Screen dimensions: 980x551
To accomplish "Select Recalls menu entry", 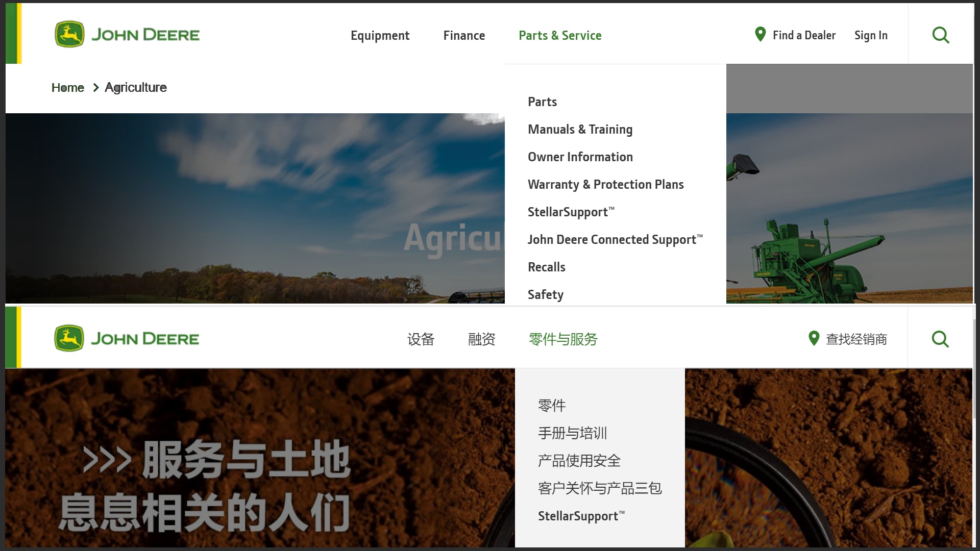I will pos(546,267).
